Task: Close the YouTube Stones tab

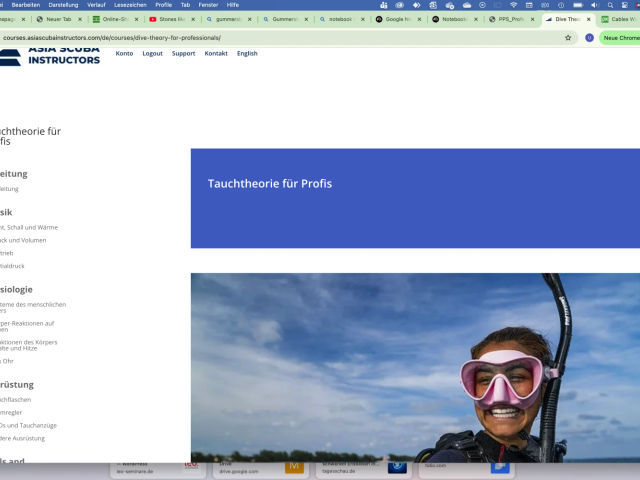Action: [x=193, y=19]
